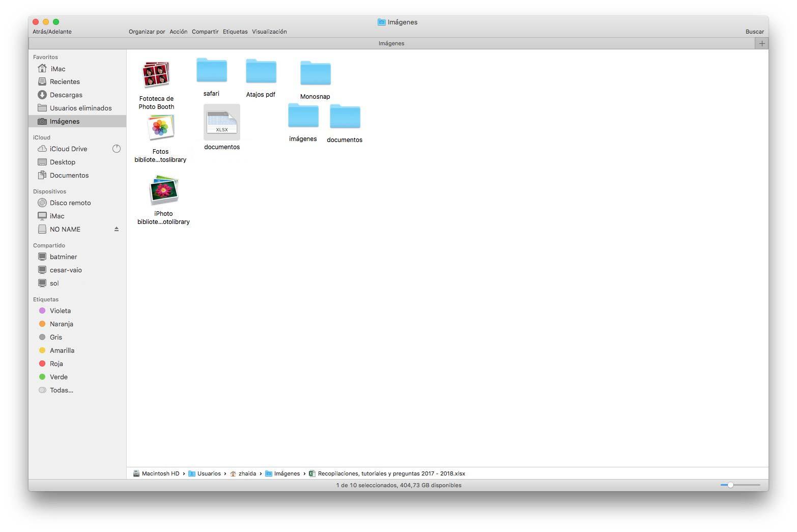Open the Organizar por dropdown
The width and height of the screenshot is (797, 532).
(147, 31)
